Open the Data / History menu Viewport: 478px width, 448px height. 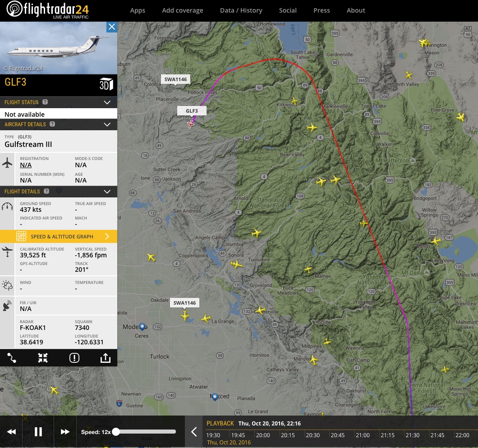[241, 10]
